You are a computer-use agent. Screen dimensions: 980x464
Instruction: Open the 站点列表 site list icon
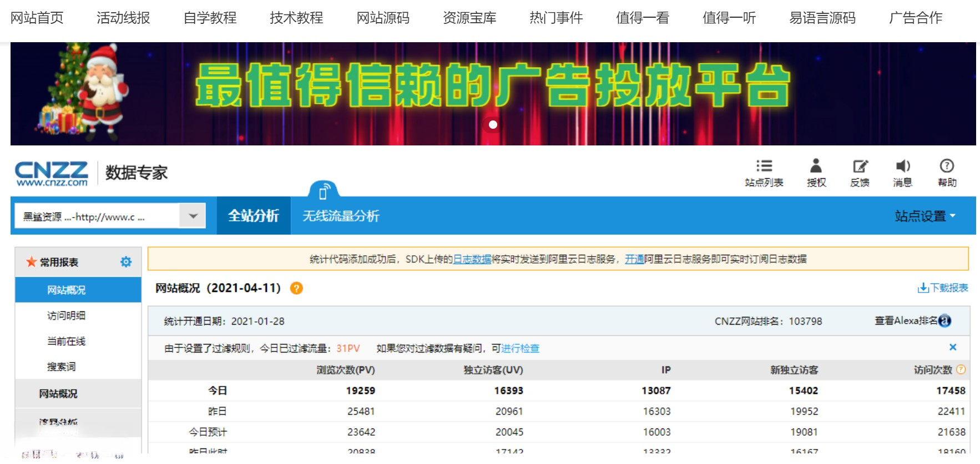[x=764, y=167]
